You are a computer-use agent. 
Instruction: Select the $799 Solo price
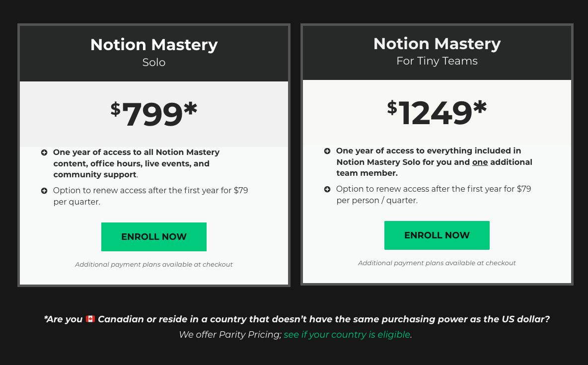154,114
